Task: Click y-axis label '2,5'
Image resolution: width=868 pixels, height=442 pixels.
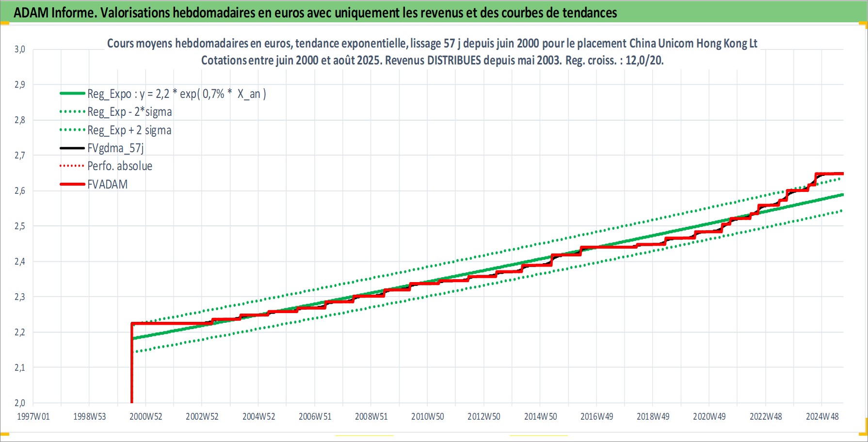Action: tap(19, 226)
